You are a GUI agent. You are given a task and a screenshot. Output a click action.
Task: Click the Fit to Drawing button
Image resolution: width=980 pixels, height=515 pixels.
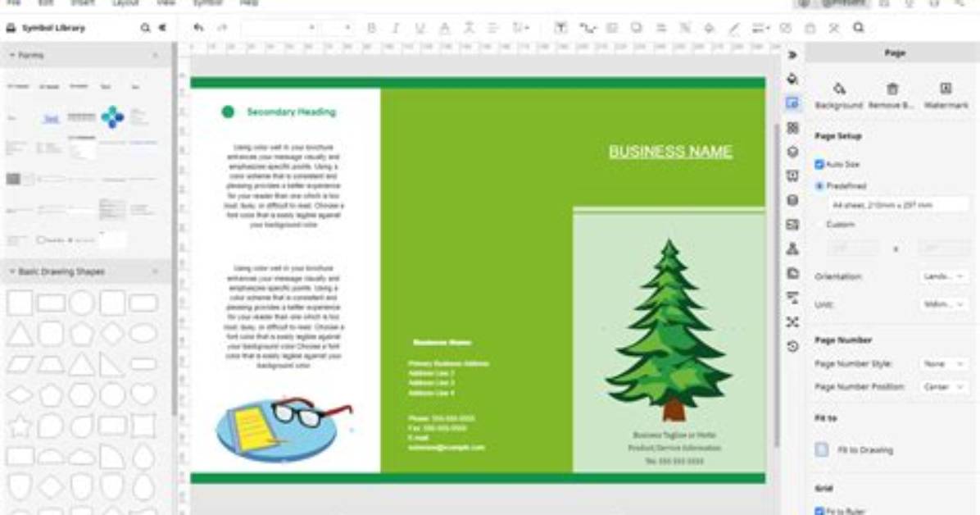855,450
